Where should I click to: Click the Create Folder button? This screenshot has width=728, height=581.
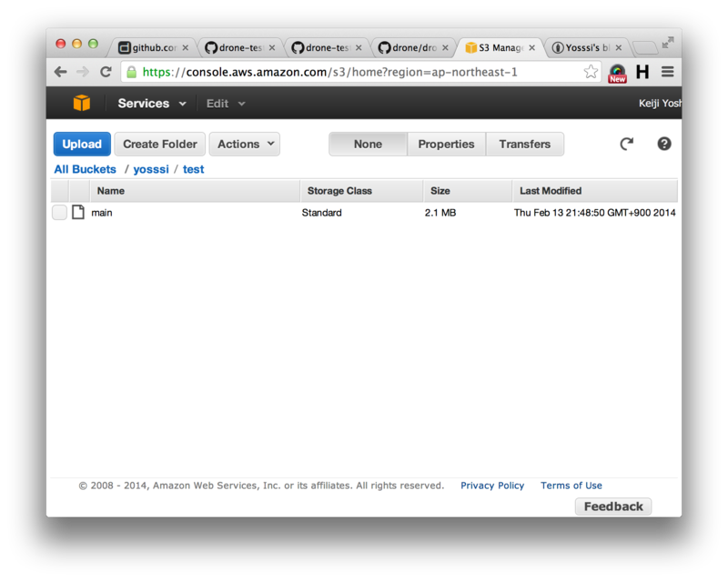click(x=160, y=144)
